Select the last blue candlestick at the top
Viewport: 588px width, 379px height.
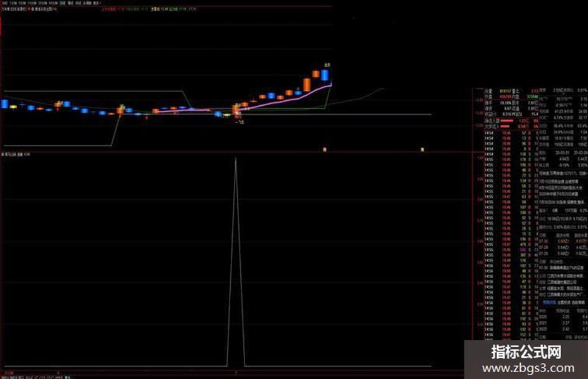[324, 75]
